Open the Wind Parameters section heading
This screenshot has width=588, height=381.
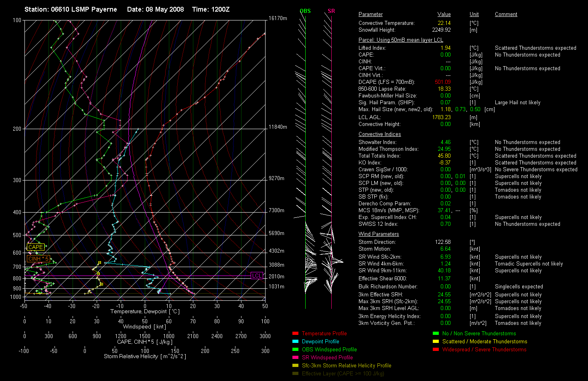(x=379, y=234)
